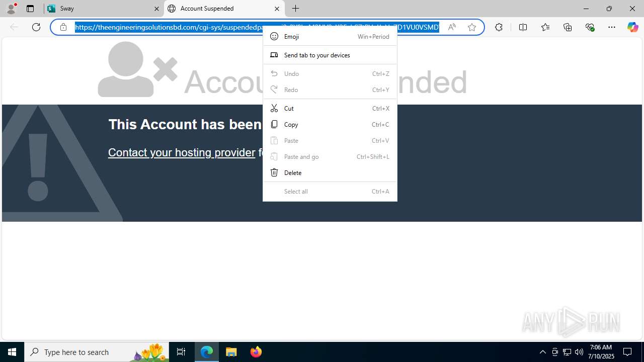Open the 7:06 AM clock calendar
The width and height of the screenshot is (644, 362).
[x=601, y=352]
